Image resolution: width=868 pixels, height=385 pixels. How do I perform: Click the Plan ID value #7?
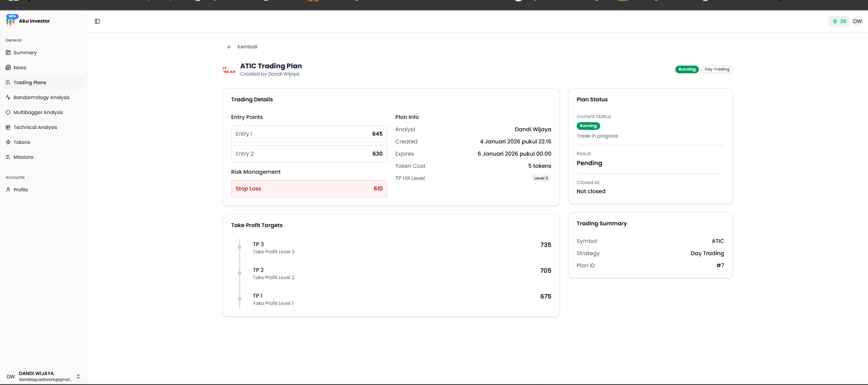[720, 266]
